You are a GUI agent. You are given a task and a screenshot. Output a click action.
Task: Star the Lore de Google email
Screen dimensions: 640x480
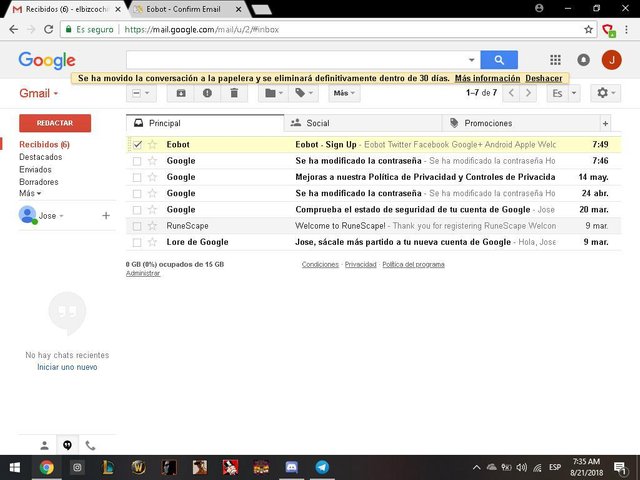152,242
